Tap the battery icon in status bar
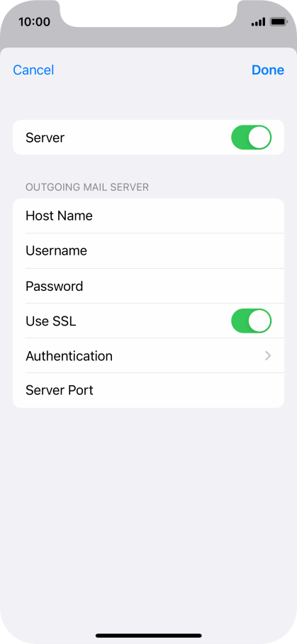 280,22
